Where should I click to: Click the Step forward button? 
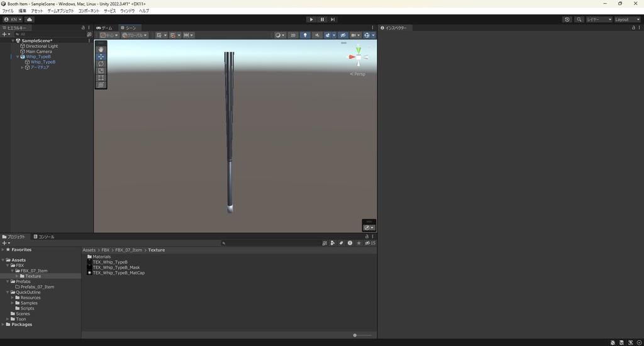coord(333,20)
